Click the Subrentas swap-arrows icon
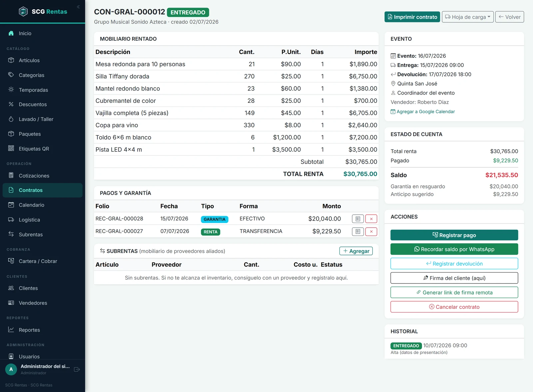Image resolution: width=533 pixels, height=392 pixels. pos(11,234)
